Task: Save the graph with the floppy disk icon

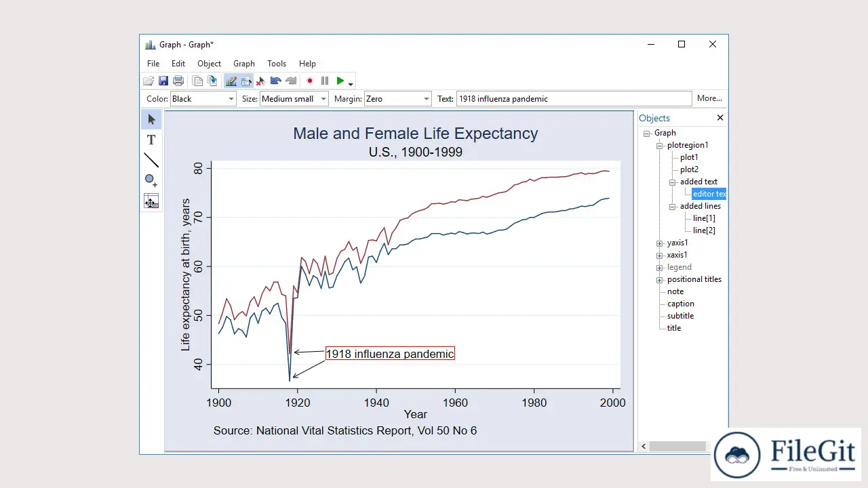Action: pos(163,81)
